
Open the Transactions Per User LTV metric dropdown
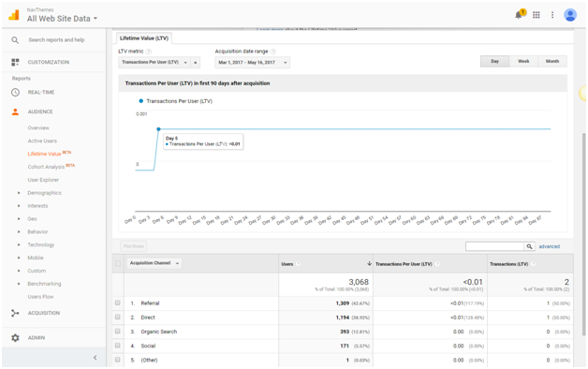click(154, 62)
